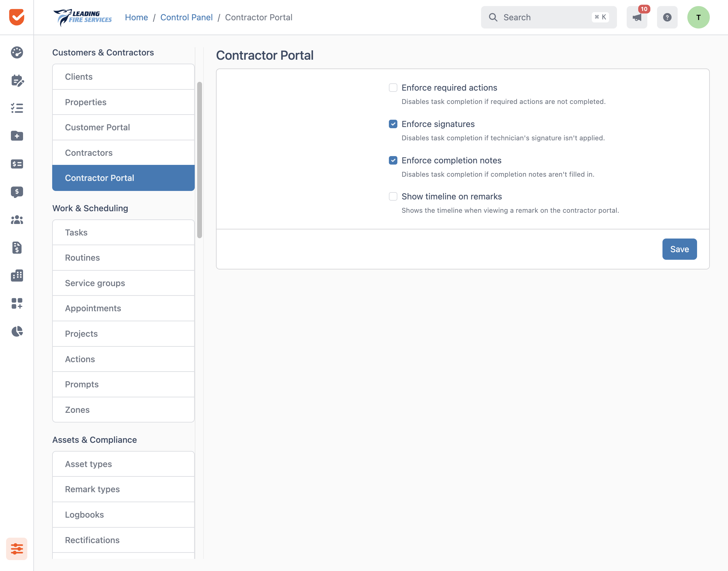This screenshot has height=571, width=728.
Task: Open the pie chart reports icon in sidebar
Action: pos(17,331)
